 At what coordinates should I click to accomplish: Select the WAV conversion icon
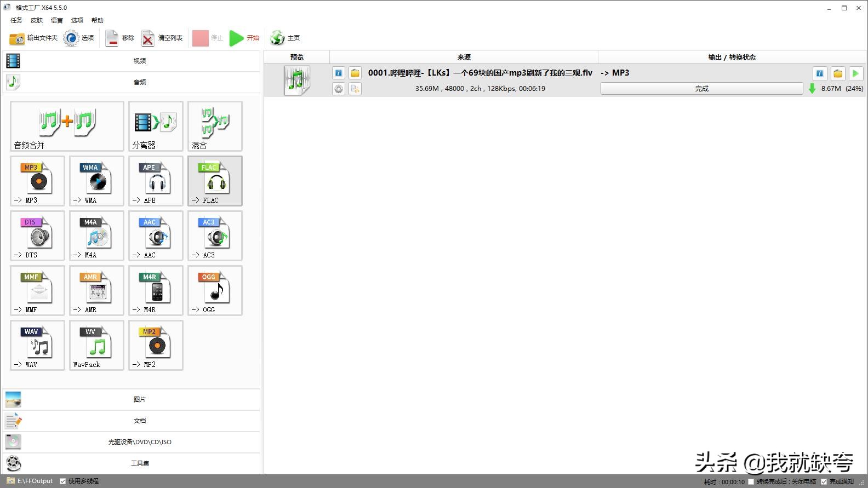coord(37,345)
